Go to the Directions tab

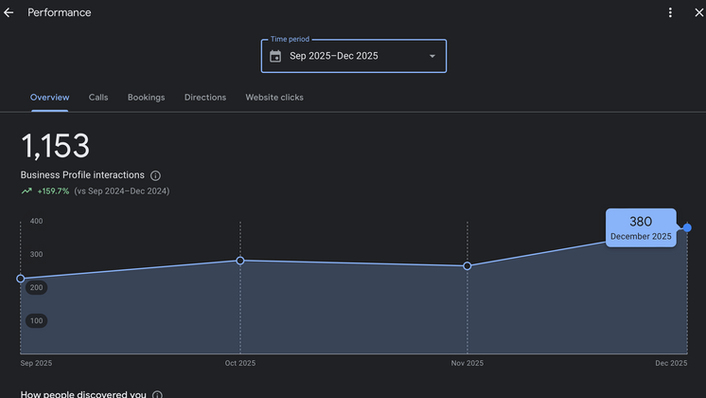(205, 97)
